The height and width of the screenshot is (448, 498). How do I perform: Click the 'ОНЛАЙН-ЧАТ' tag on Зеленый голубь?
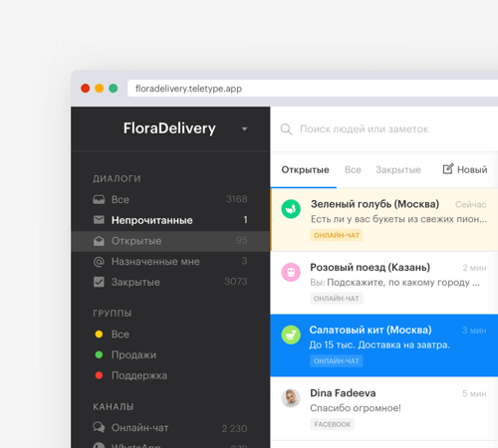(337, 235)
